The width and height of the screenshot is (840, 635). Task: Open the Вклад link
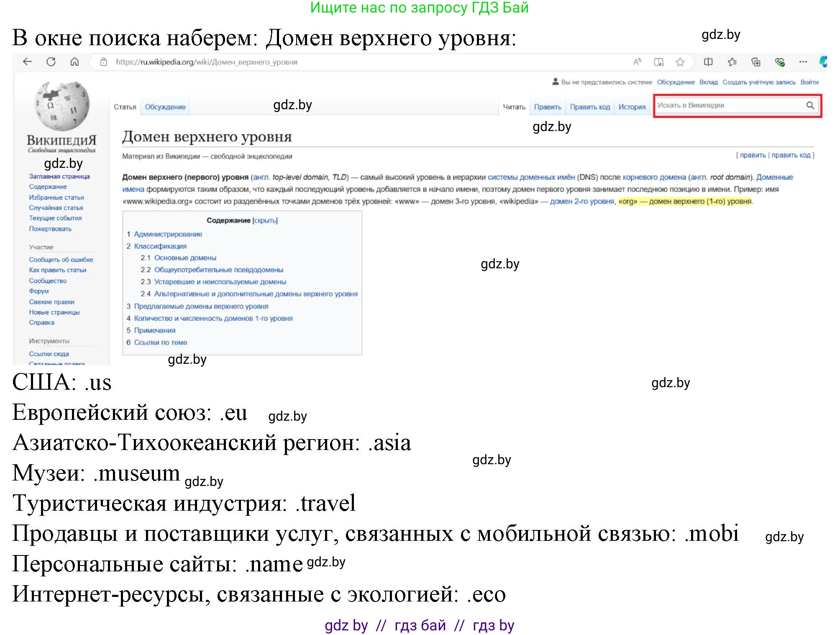(x=709, y=82)
